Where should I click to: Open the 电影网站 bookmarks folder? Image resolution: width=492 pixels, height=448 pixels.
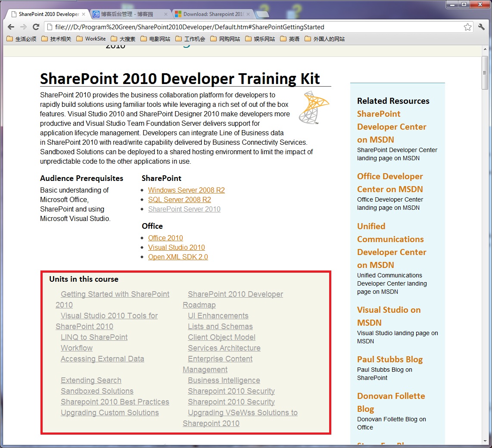pos(156,39)
